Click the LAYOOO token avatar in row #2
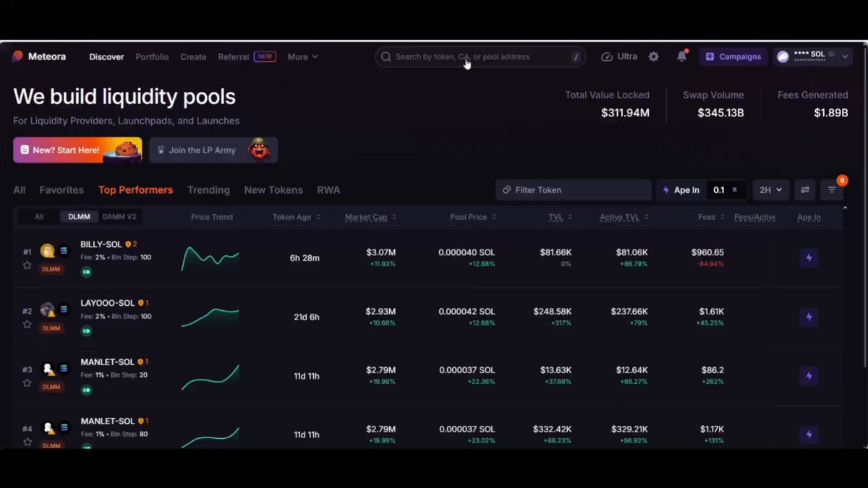868x488 pixels. click(48, 309)
